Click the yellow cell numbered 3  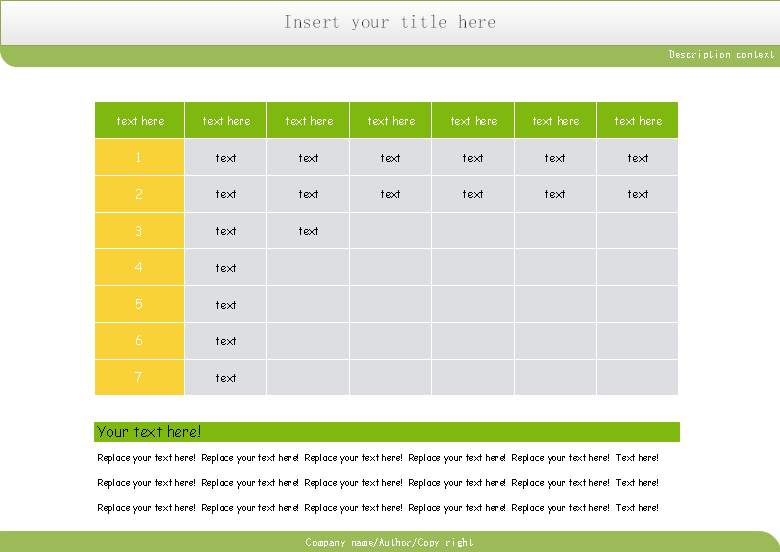tap(139, 231)
